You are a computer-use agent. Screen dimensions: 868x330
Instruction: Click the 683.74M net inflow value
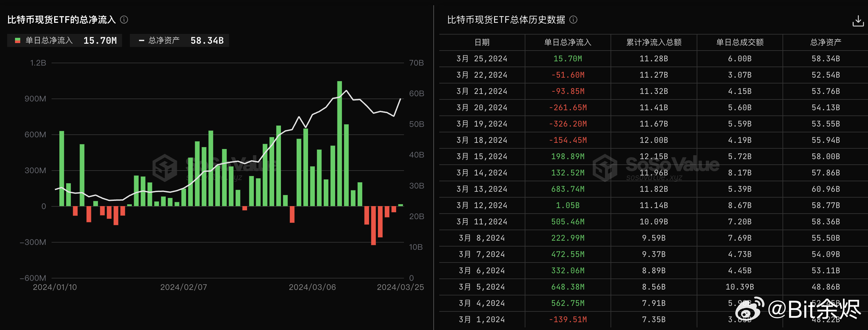[568, 189]
